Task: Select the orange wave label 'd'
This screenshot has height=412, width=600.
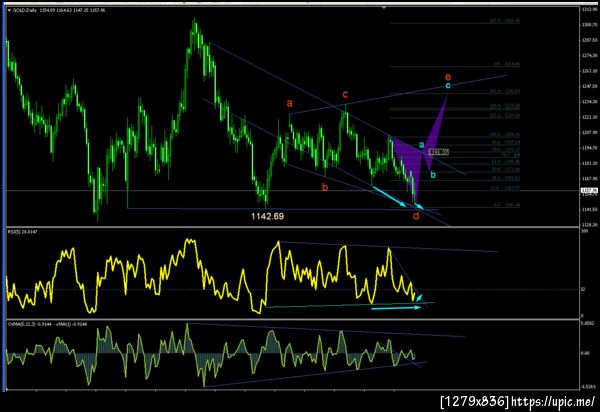Action: click(x=416, y=216)
